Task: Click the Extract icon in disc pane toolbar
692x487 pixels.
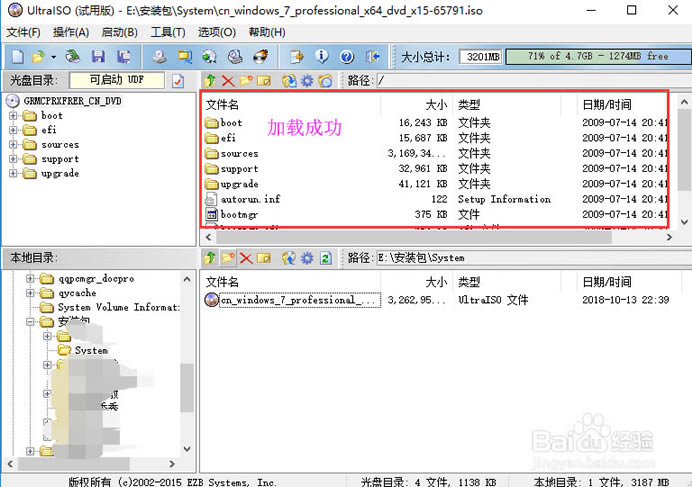Action: (289, 81)
